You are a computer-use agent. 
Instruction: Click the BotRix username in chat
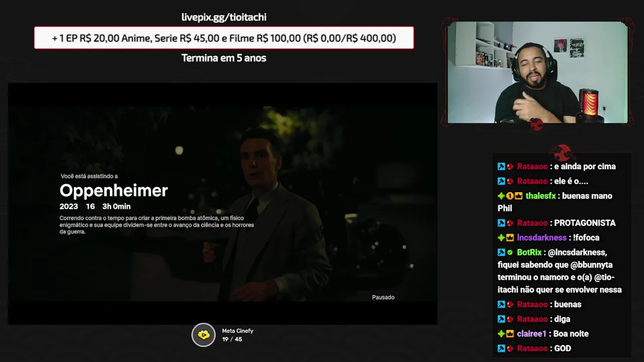coord(529,252)
